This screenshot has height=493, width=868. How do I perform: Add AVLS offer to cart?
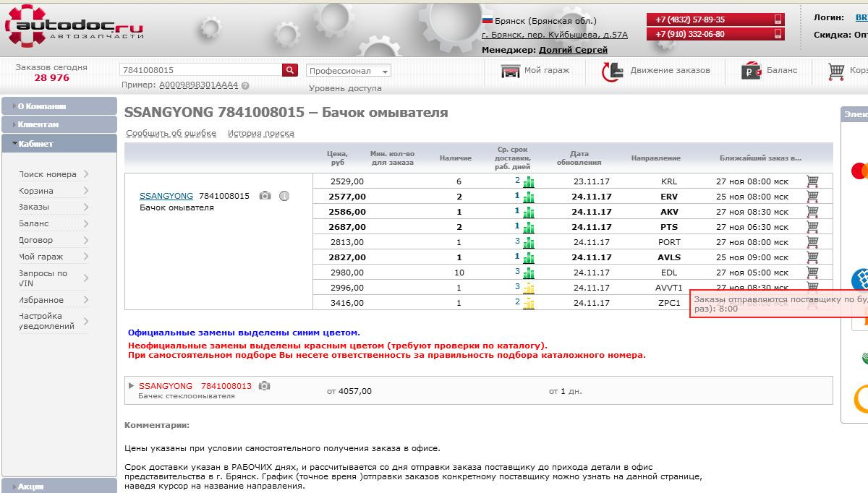pyautogui.click(x=812, y=257)
